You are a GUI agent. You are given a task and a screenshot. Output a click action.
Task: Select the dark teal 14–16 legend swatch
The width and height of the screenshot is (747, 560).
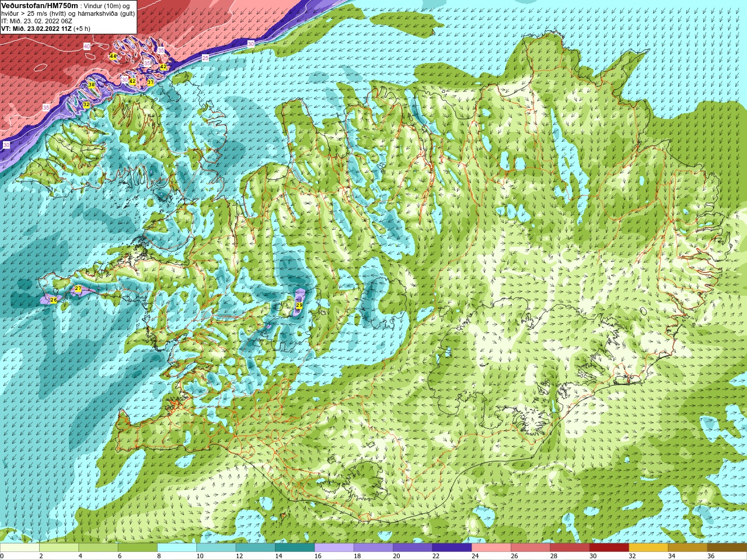(295, 548)
